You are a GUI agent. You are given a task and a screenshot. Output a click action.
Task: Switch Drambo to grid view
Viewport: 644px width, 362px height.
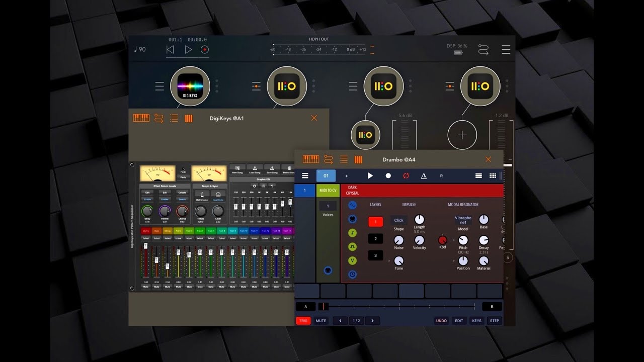(493, 175)
